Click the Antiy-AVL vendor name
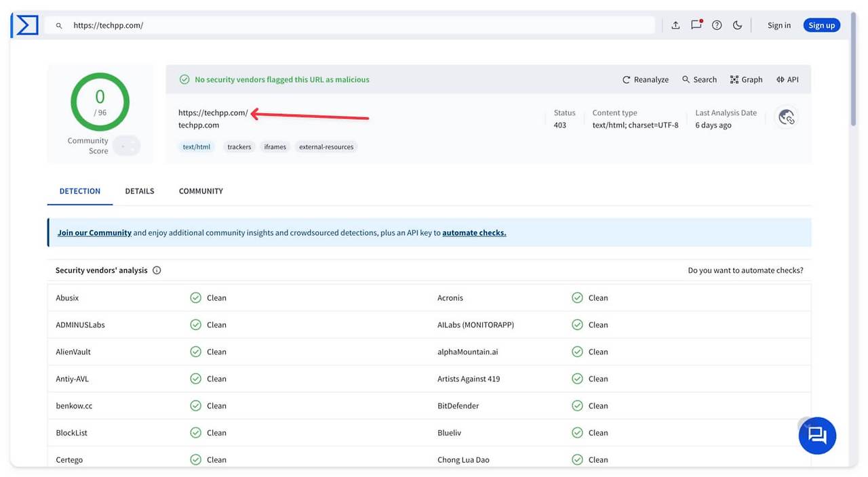Image resolution: width=868 pixels, height=477 pixels. [72, 379]
